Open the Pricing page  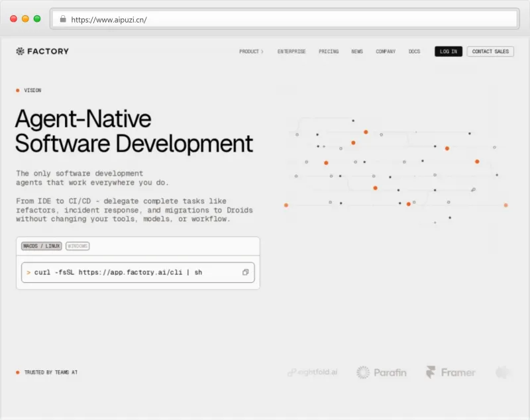pos(329,51)
